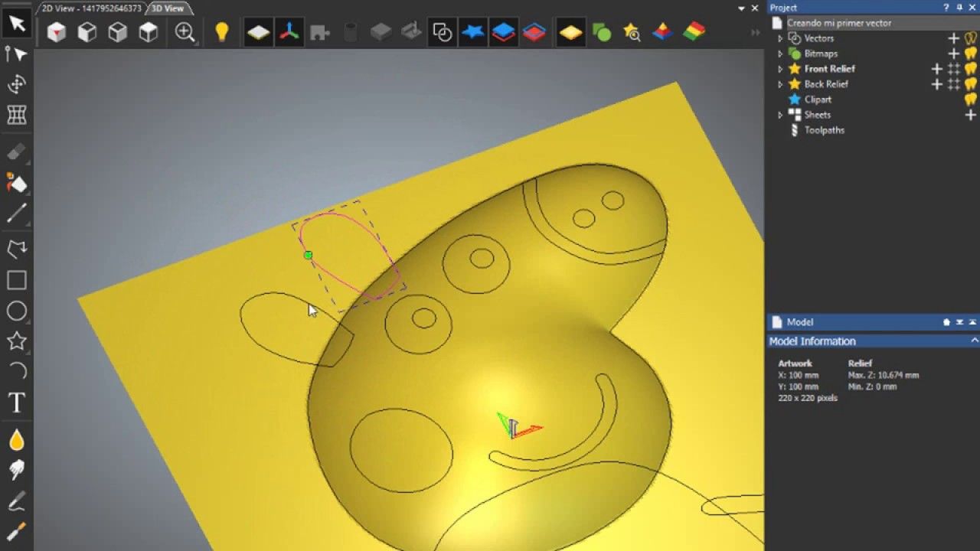
Task: Hide the Clipart layer with its lightbulb
Action: (x=971, y=99)
